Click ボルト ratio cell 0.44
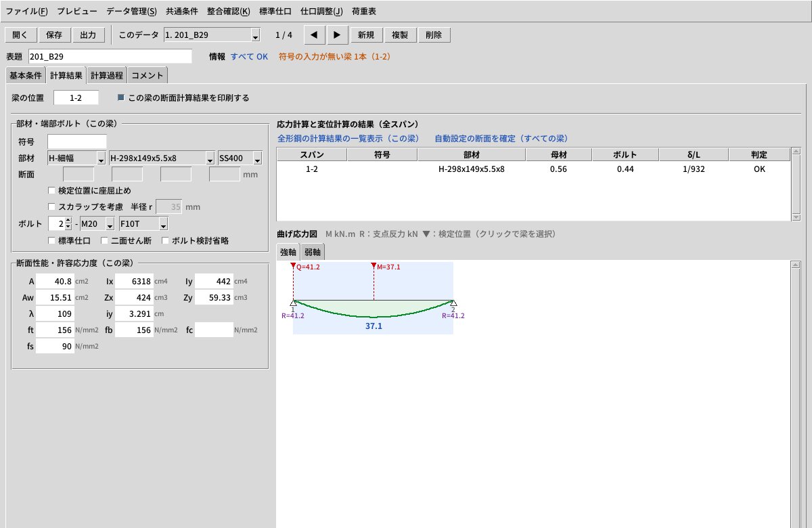812x528 pixels. pyautogui.click(x=625, y=169)
